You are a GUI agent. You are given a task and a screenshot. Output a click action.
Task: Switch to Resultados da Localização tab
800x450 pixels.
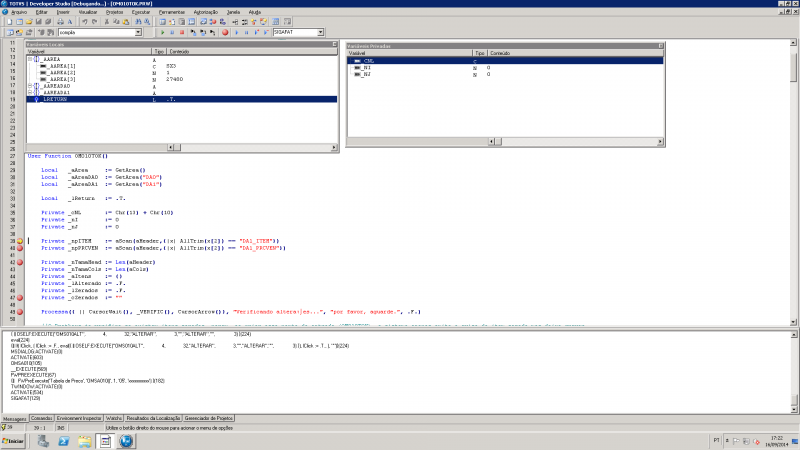click(153, 418)
